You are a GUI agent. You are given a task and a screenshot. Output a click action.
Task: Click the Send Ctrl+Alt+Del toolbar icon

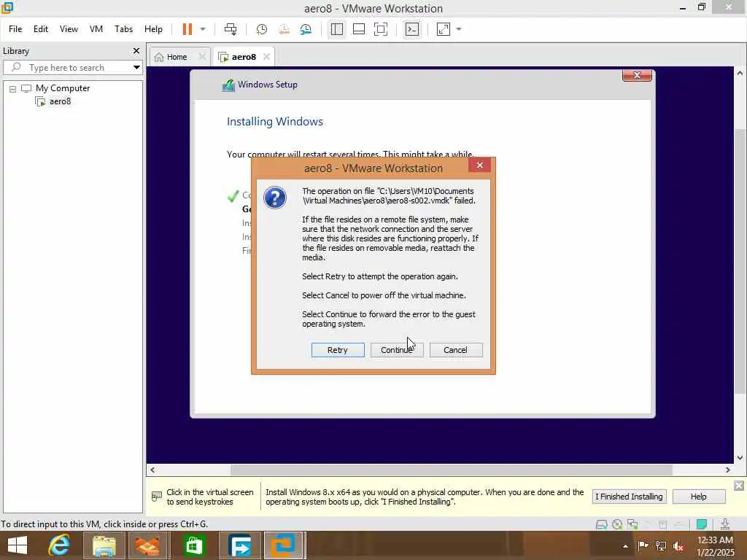coord(230,29)
